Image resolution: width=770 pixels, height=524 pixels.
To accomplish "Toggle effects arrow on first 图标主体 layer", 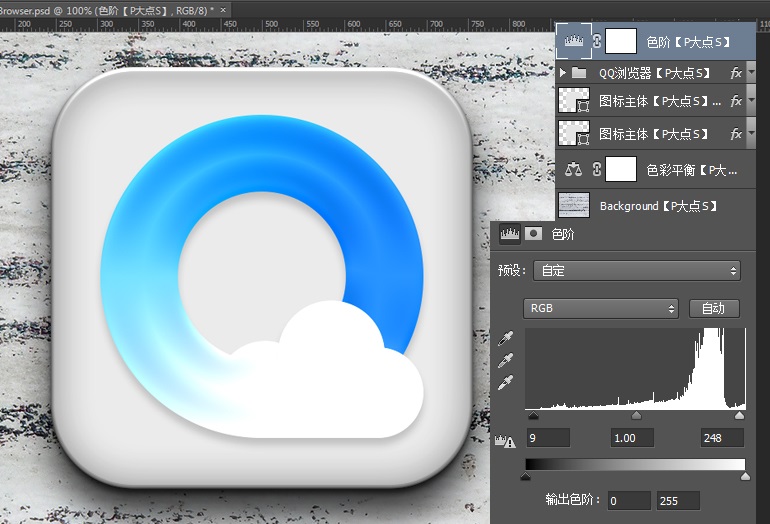I will [x=751, y=100].
